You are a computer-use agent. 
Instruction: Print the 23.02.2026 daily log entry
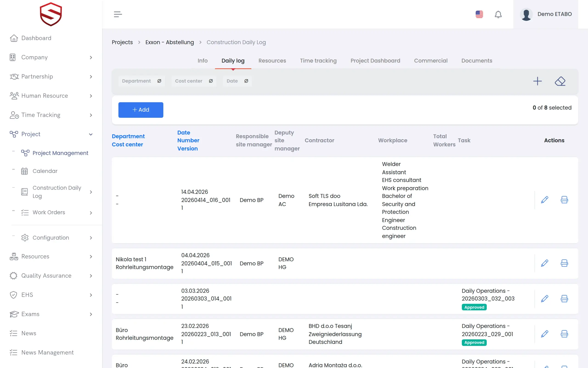click(564, 334)
